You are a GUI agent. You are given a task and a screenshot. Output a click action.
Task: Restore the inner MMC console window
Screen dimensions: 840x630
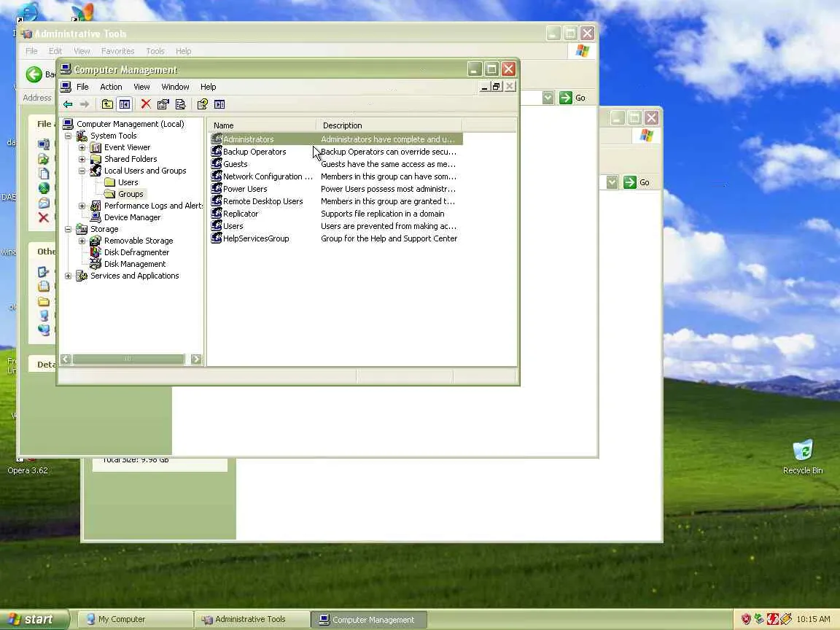pyautogui.click(x=497, y=86)
